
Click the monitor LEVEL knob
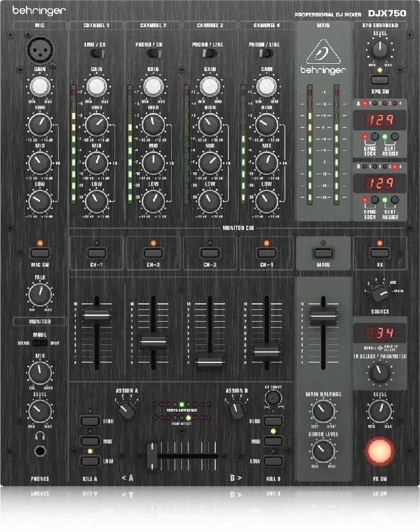tap(40, 411)
